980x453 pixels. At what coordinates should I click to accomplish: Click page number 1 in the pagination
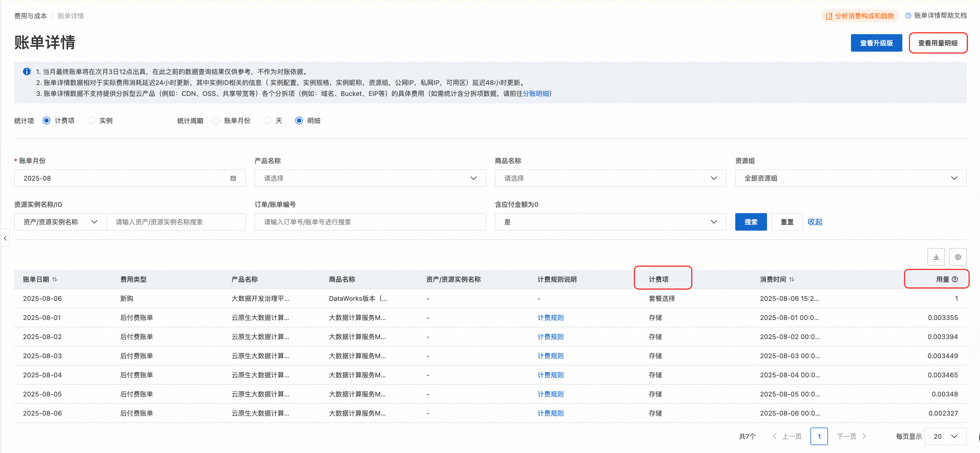click(819, 436)
